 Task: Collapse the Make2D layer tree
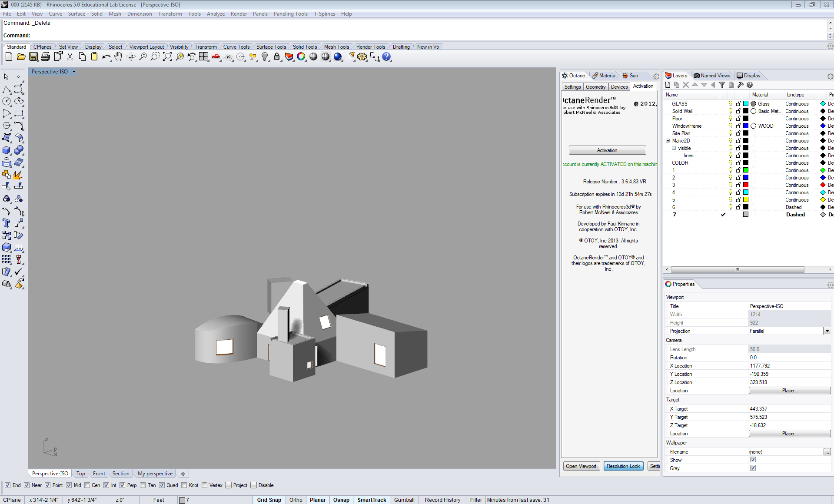tap(668, 141)
